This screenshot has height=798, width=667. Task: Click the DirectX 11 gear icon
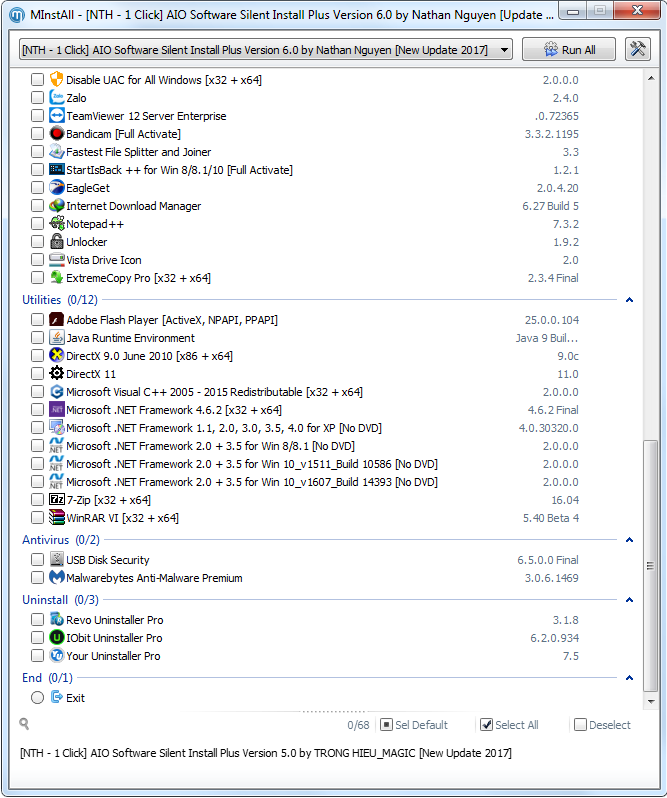tap(56, 374)
